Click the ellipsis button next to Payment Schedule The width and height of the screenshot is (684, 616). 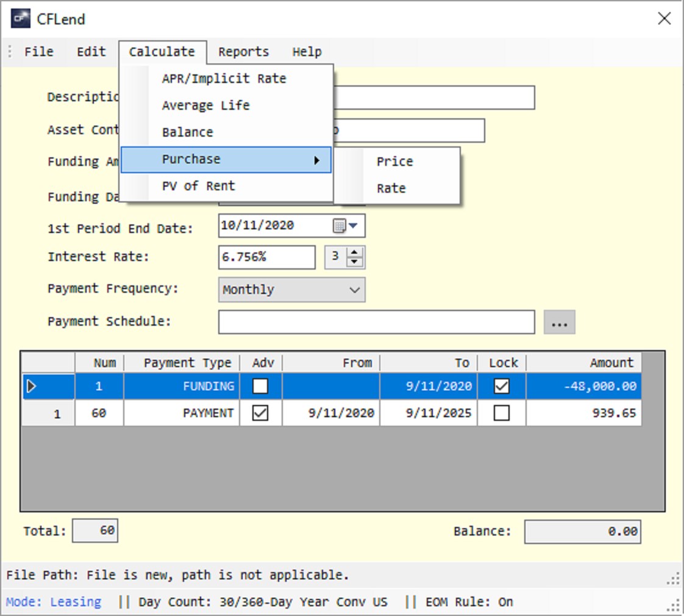pyautogui.click(x=559, y=323)
